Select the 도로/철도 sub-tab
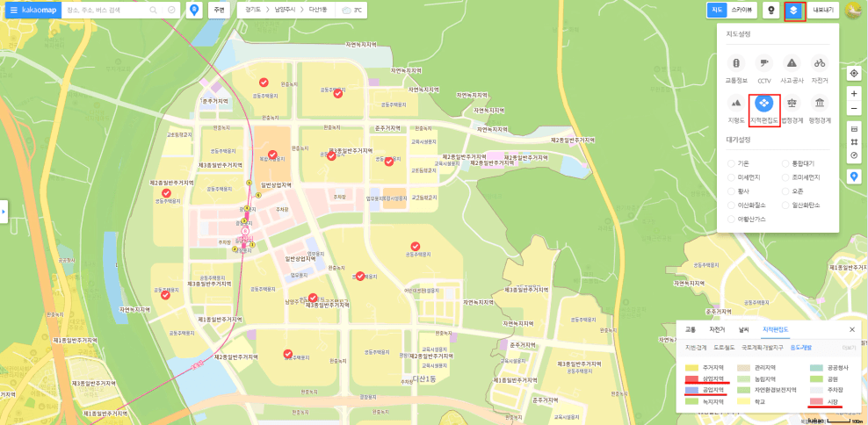The height and width of the screenshot is (425, 868). (725, 348)
